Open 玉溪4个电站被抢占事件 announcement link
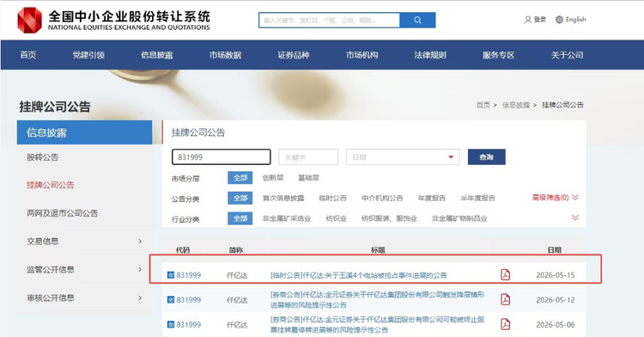The width and height of the screenshot is (644, 337). [x=359, y=275]
